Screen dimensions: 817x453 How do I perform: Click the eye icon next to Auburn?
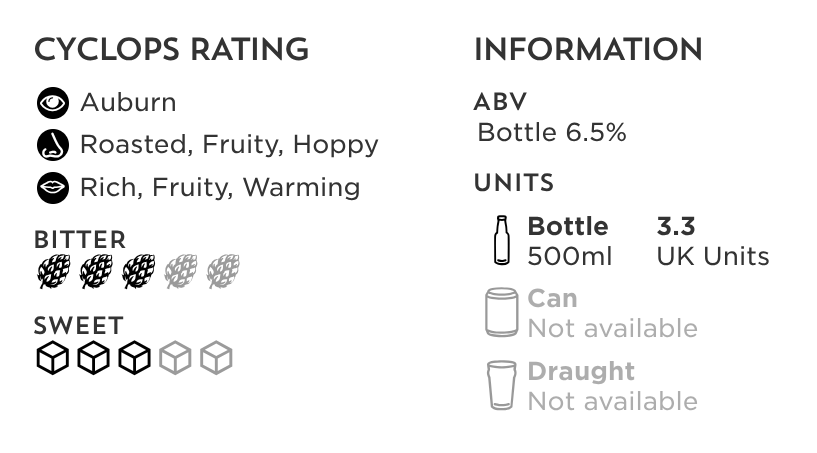point(53,103)
